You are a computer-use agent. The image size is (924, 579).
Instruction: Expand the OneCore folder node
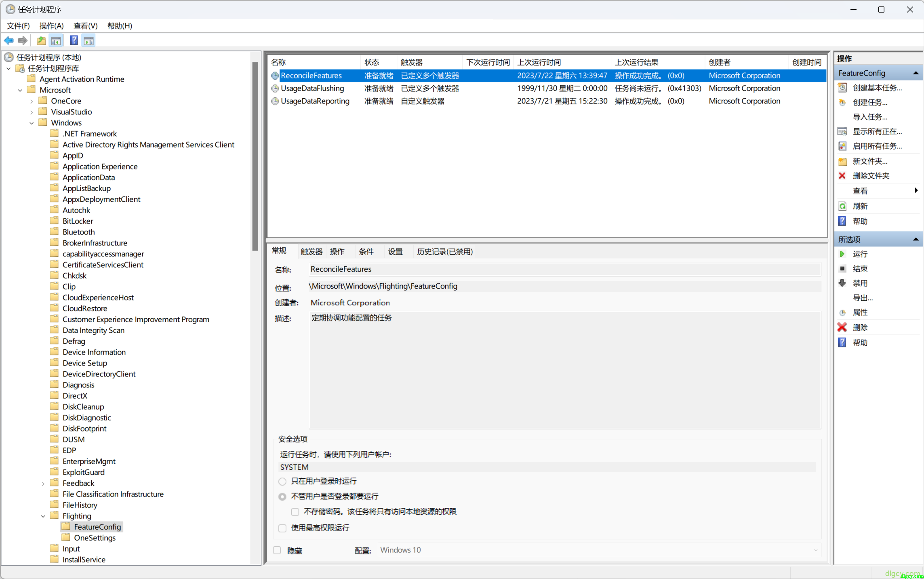coord(32,101)
